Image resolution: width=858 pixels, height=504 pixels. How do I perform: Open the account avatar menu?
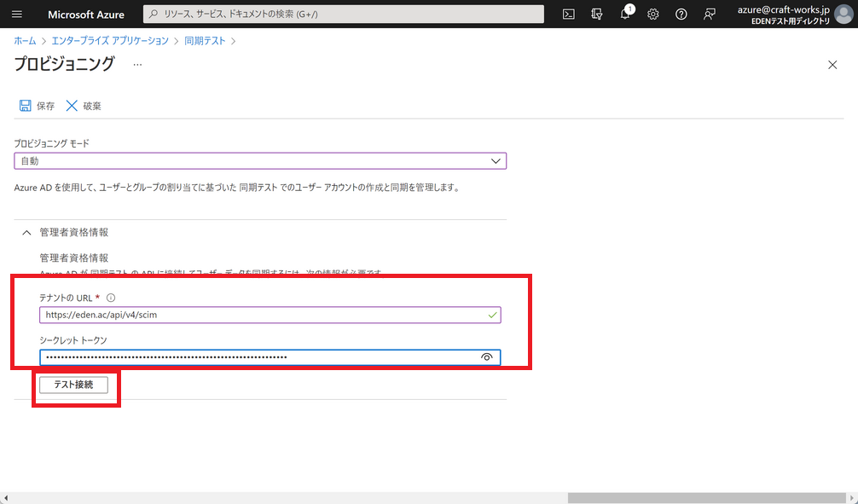(844, 14)
